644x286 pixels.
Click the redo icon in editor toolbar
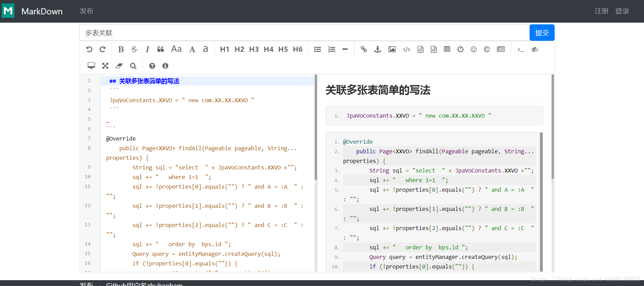[102, 49]
